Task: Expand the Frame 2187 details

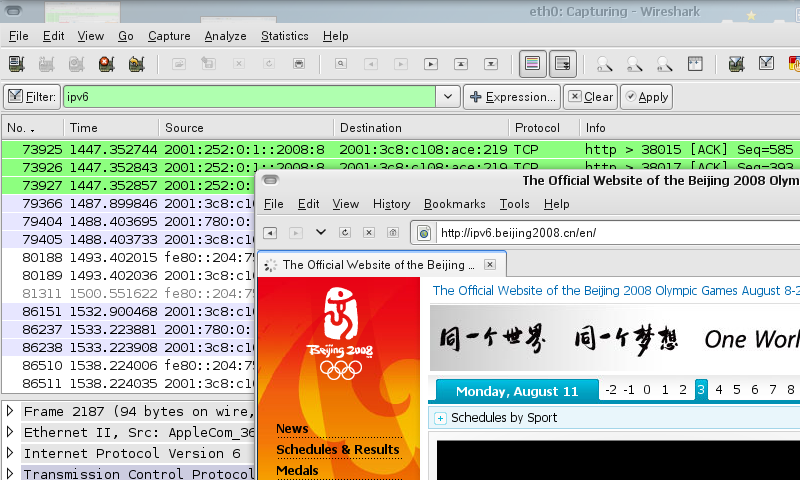Action: 10,411
